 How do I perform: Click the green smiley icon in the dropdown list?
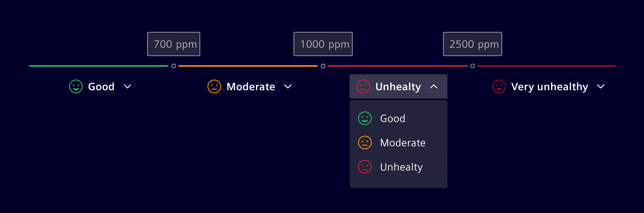(x=365, y=118)
